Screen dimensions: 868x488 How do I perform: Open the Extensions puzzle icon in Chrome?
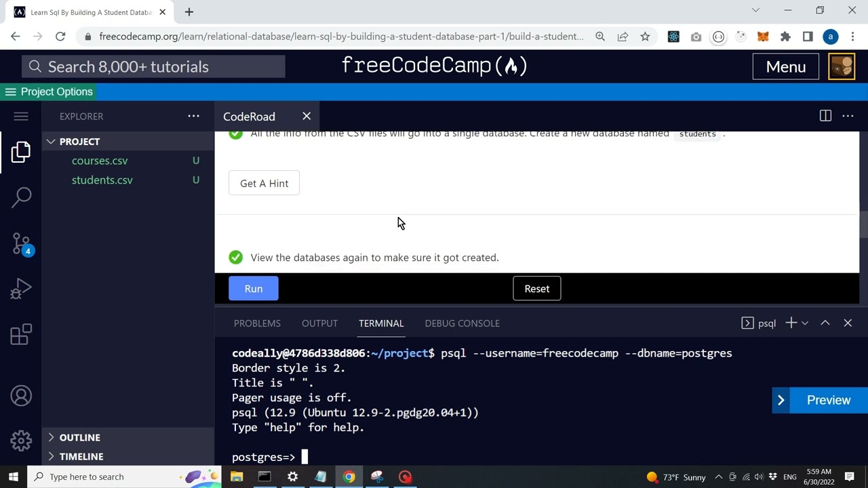click(x=785, y=37)
